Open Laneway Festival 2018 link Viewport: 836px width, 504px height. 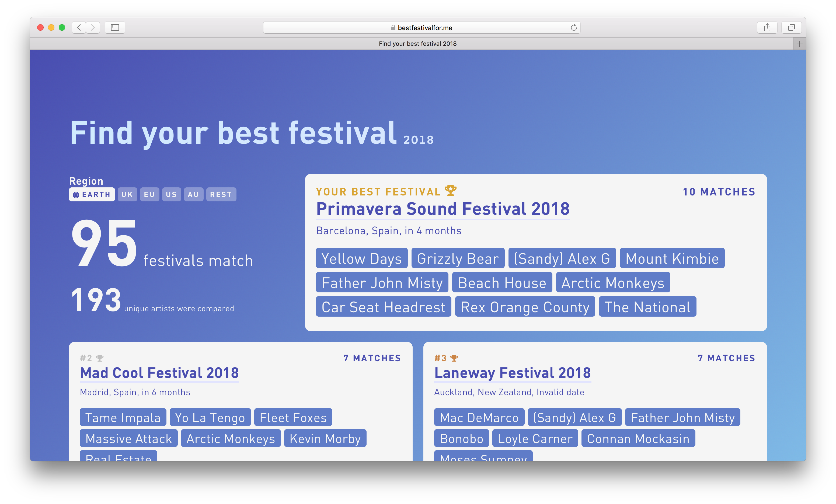tap(513, 373)
